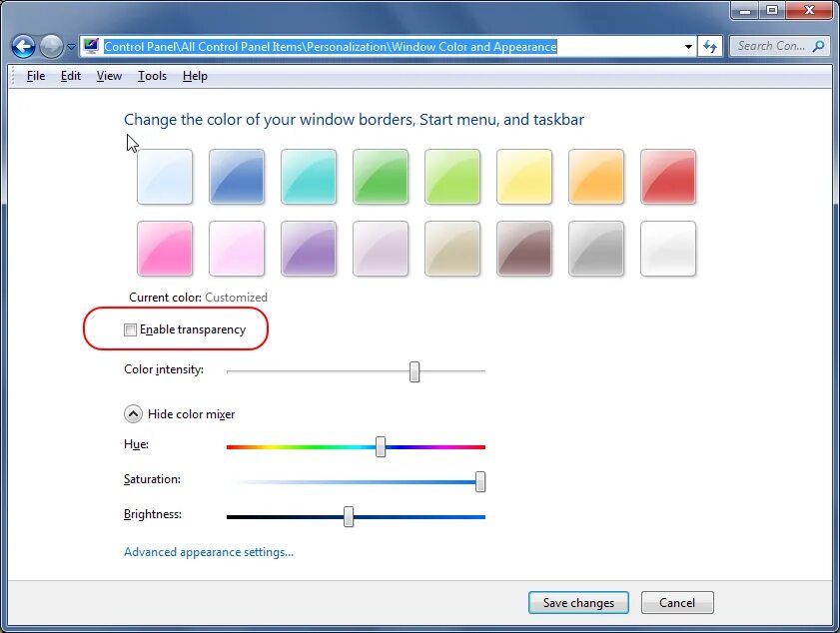This screenshot has width=840, height=633.
Task: Click the magnifier search icon
Action: [818, 46]
